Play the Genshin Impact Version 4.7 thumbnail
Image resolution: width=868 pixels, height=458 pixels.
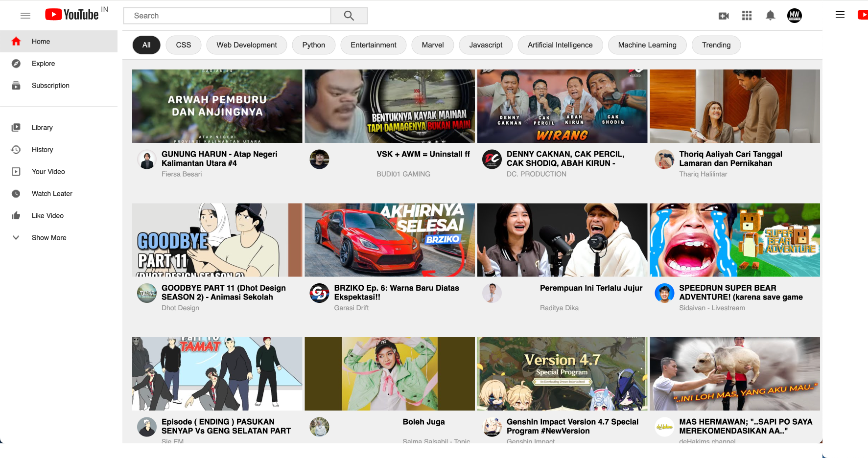(562, 373)
